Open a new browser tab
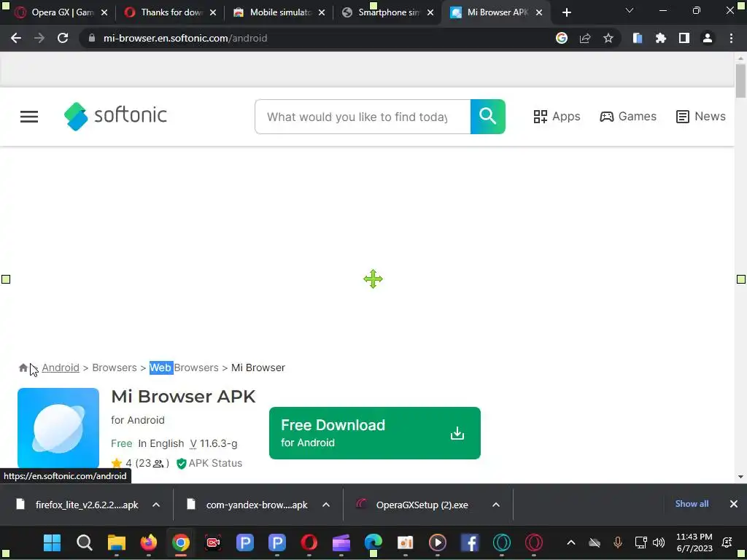The image size is (747, 560). coord(566,13)
